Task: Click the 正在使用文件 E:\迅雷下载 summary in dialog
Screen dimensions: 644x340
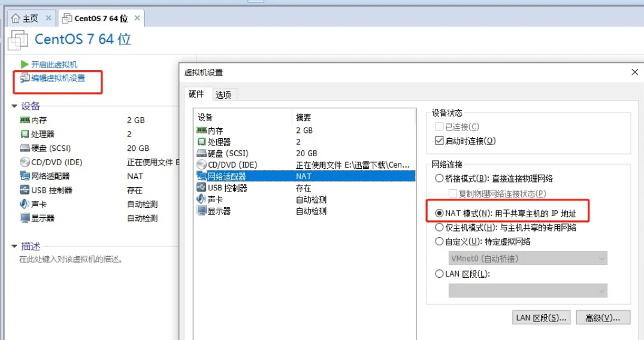Action: [x=353, y=165]
